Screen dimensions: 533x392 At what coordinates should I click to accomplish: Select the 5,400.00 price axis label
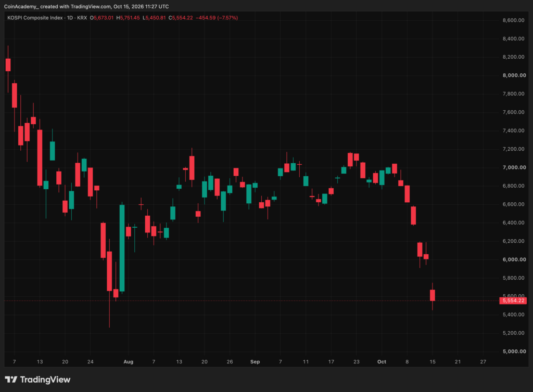pos(513,315)
